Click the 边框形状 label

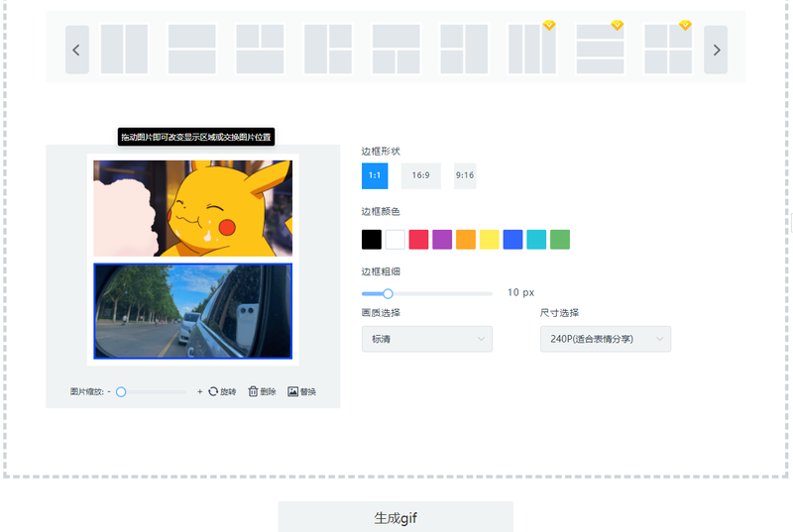(x=381, y=151)
